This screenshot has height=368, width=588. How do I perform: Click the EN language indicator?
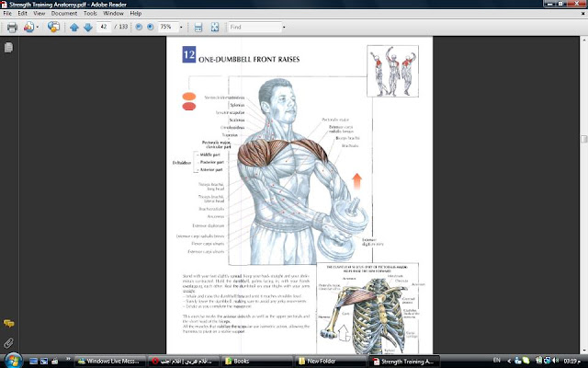pos(497,361)
